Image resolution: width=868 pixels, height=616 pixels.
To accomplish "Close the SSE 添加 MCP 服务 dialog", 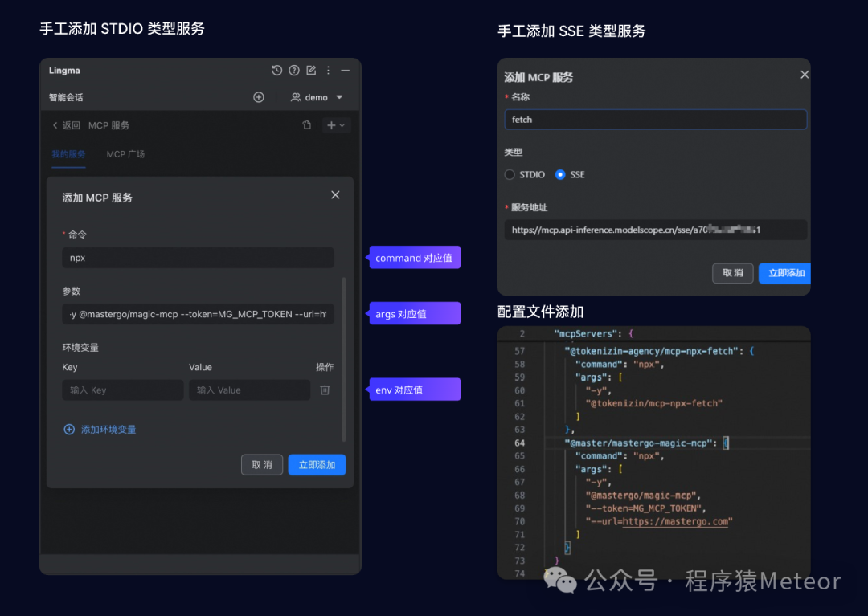I will (x=805, y=75).
